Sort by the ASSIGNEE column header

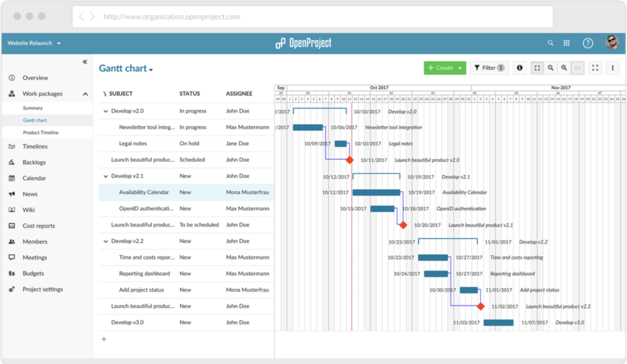pyautogui.click(x=239, y=94)
